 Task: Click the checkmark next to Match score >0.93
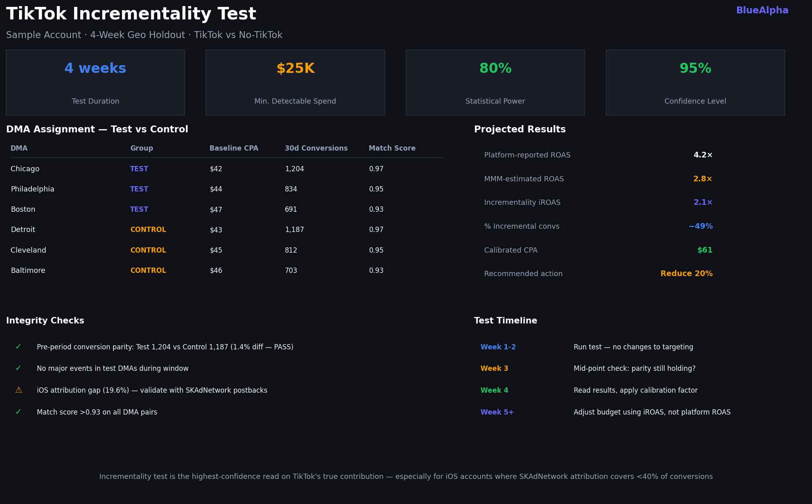18,412
